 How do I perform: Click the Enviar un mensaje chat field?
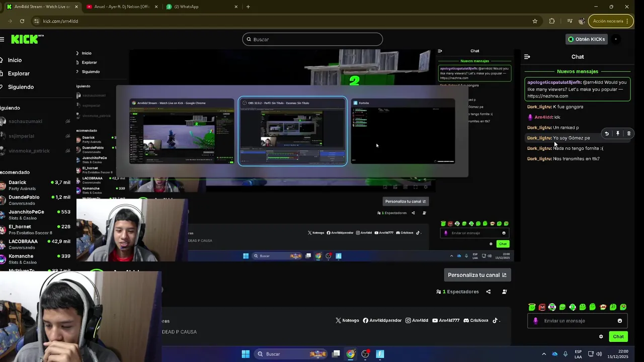(577, 321)
